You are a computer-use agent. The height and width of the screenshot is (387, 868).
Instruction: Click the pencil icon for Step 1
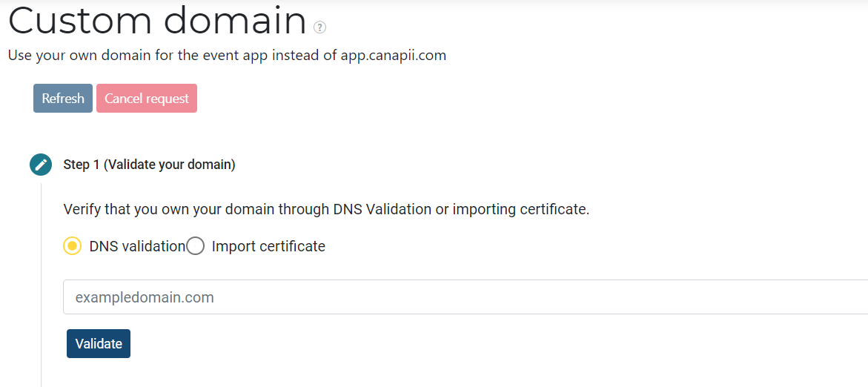coord(41,165)
